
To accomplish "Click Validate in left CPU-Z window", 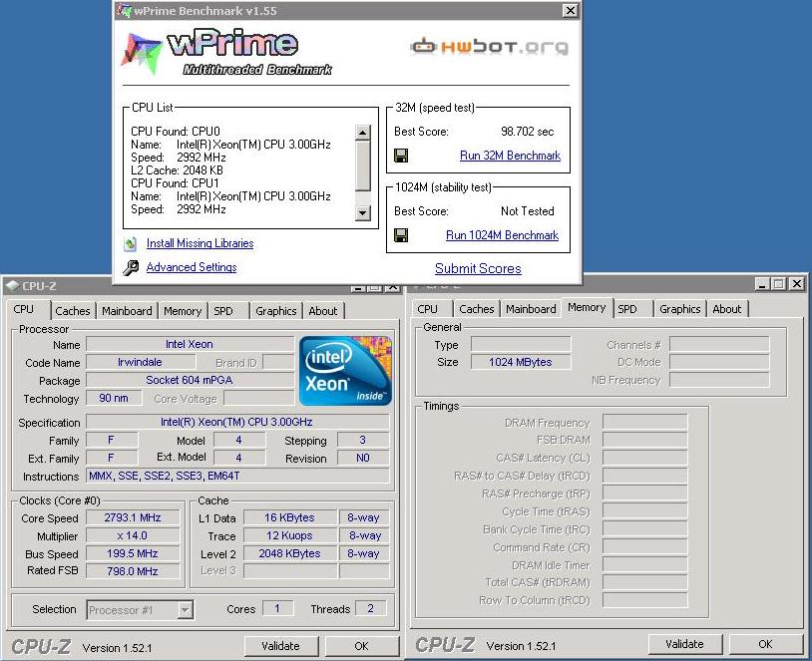I will tap(281, 646).
